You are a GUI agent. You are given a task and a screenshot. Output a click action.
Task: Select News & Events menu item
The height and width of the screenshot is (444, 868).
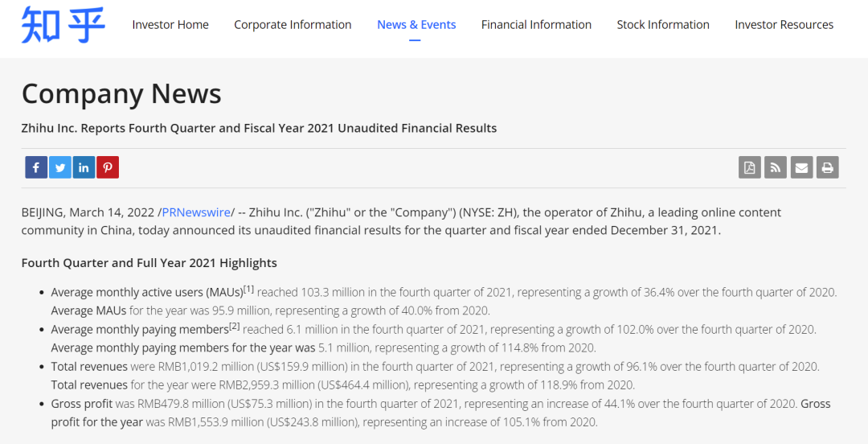point(416,25)
